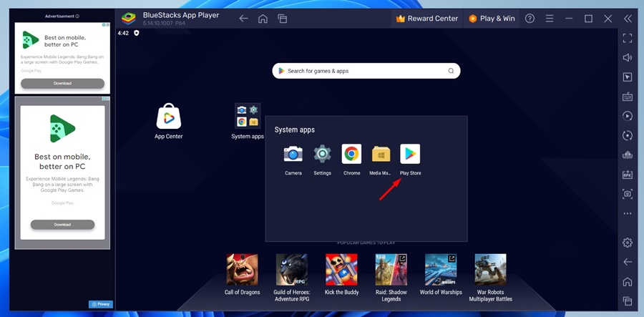The height and width of the screenshot is (317, 644).
Task: Click the 'BlueStacks App Player' title text
Action: (x=181, y=15)
